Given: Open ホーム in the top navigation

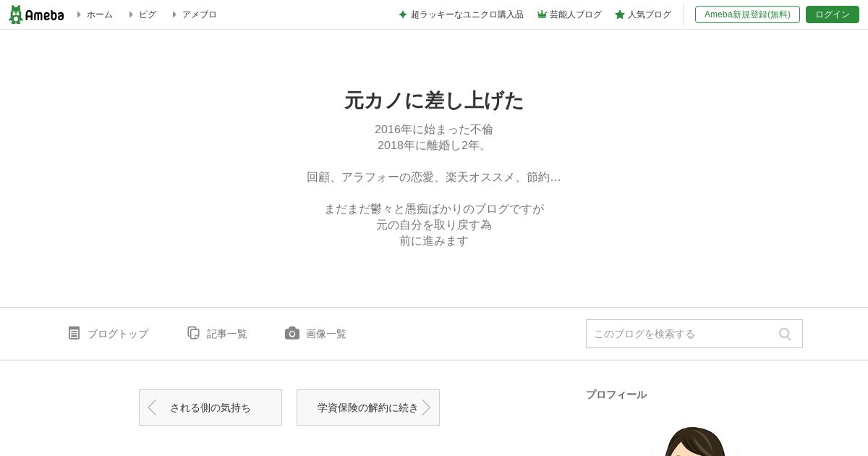Looking at the screenshot, I should (x=100, y=14).
